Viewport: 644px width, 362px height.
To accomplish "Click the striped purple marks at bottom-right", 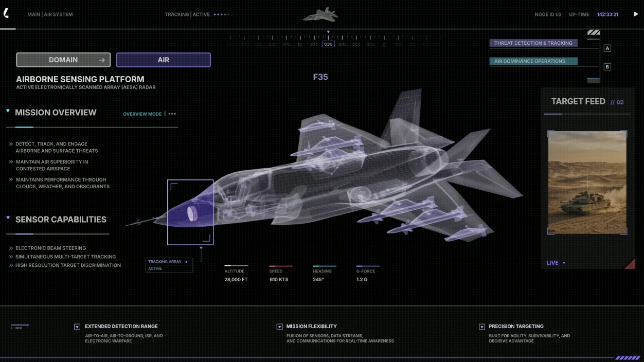I will (628, 358).
